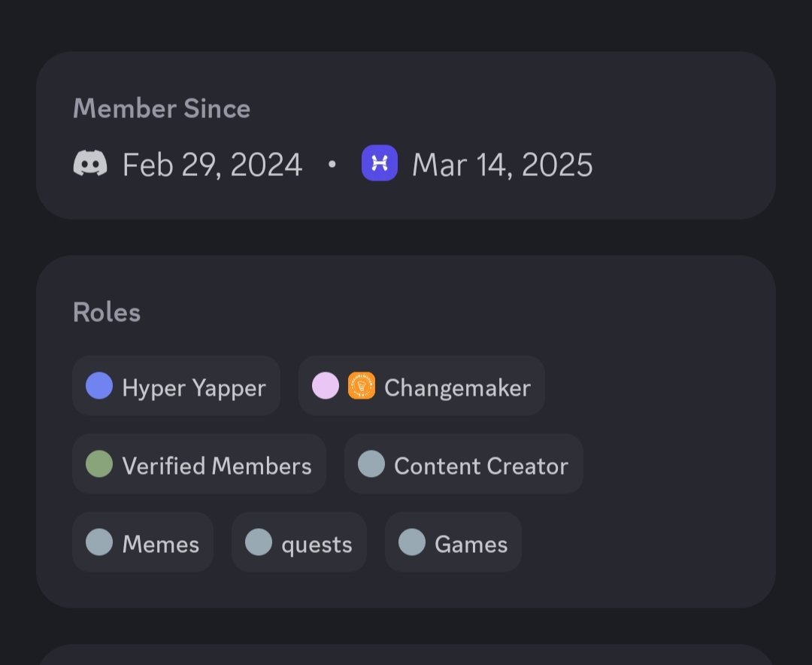Tap the pink Changemaker color dot
Viewport: 812px width, 665px height.
click(326, 386)
